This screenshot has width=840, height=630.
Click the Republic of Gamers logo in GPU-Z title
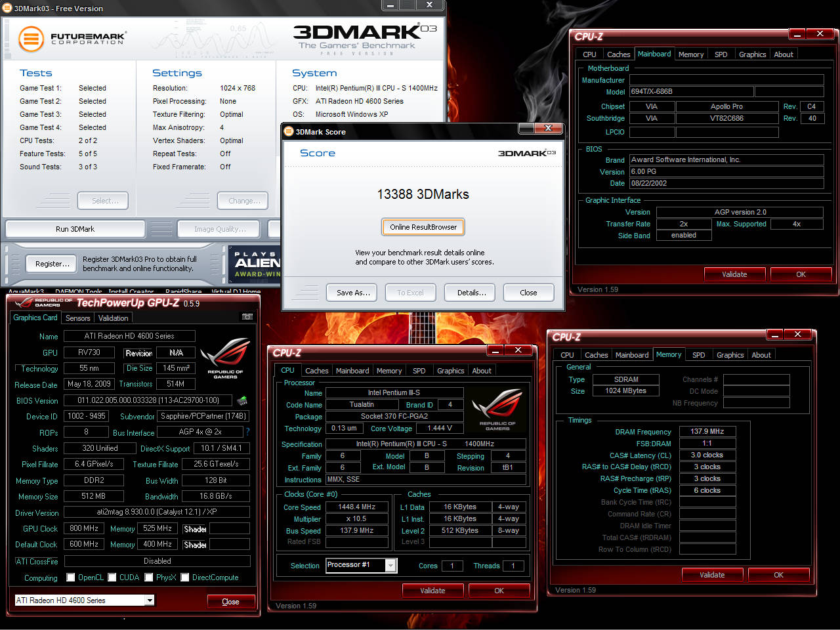coord(44,303)
